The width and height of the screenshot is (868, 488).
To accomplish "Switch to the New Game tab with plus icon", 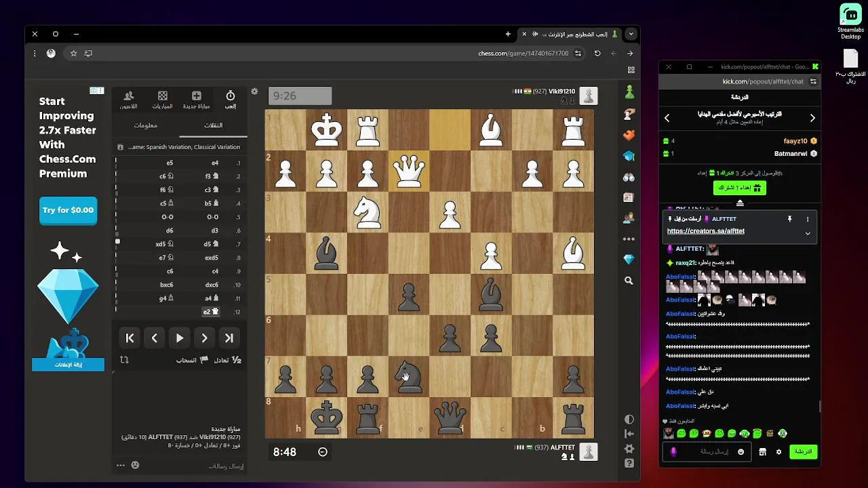I will pos(197,100).
